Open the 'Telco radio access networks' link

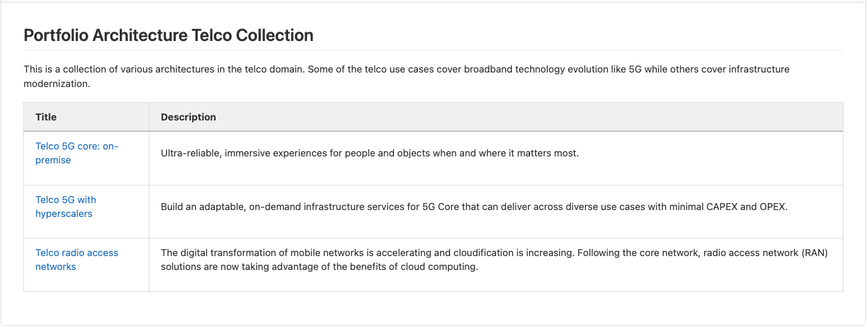(76, 253)
